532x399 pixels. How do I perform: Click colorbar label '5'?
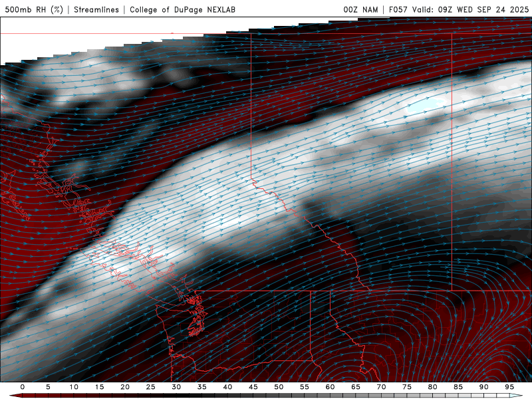(48, 387)
